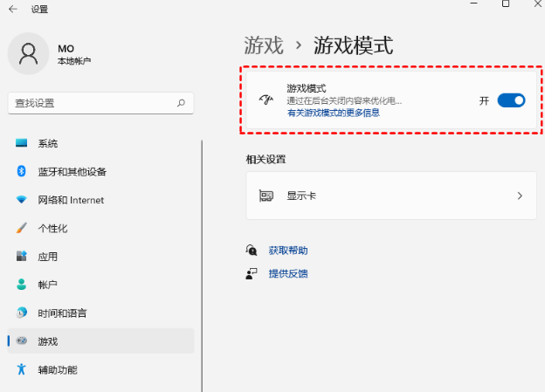Open the 显示卡 related setting row
Screen dimensions: 545x392
click(x=391, y=196)
